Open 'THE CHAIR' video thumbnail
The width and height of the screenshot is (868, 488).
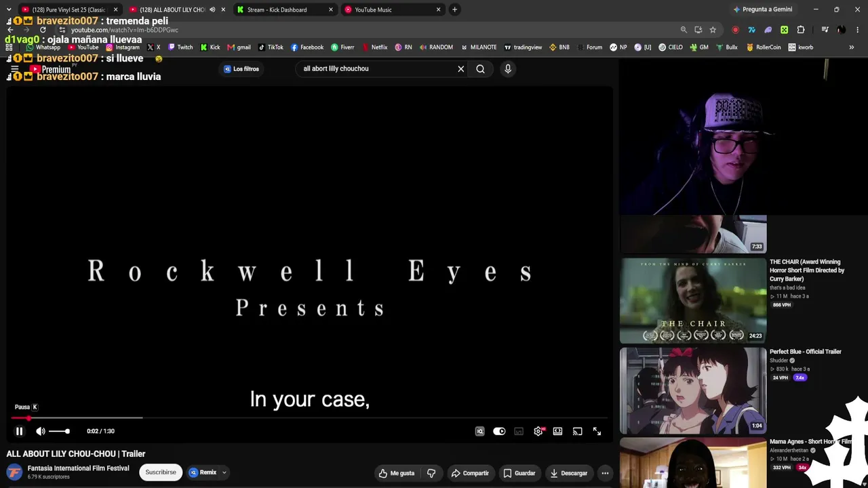pos(693,300)
